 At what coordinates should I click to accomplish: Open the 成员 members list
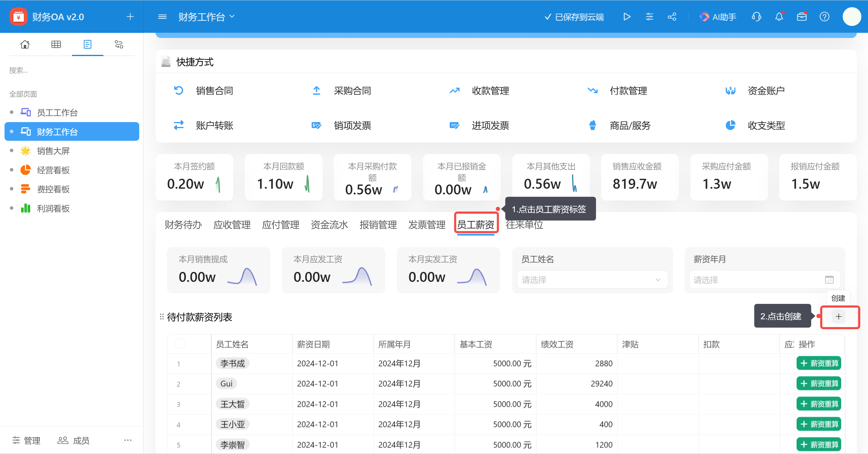(x=74, y=440)
